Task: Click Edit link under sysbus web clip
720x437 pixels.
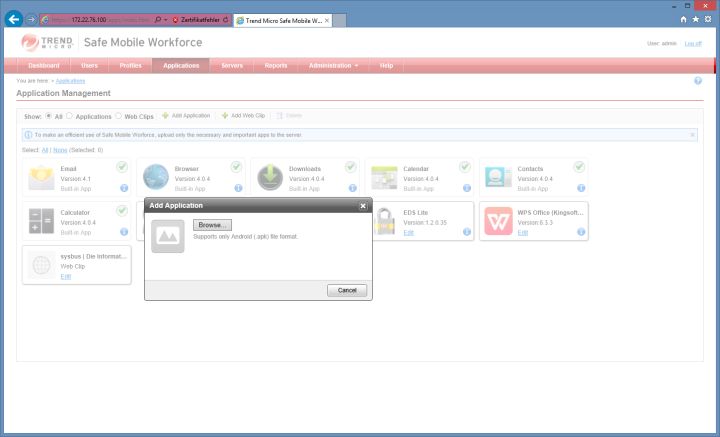Action: pyautogui.click(x=66, y=276)
